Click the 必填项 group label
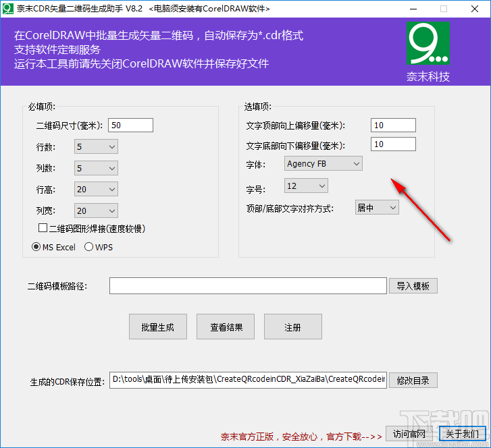491x448 pixels. 41,107
